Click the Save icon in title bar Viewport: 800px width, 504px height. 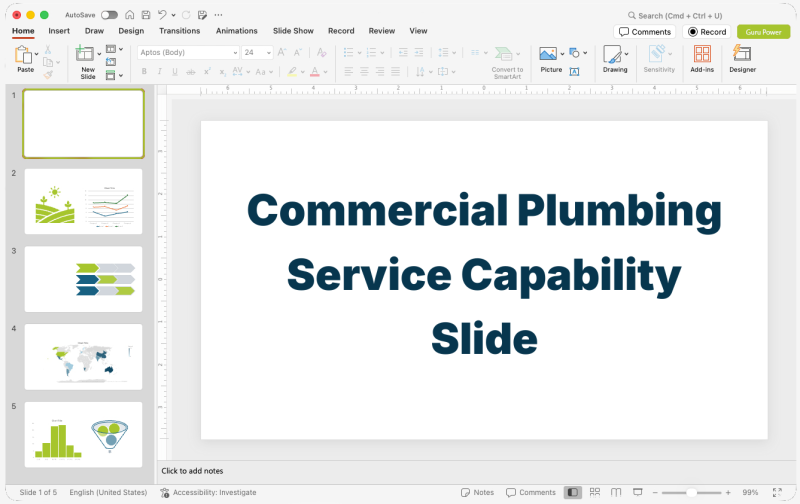[145, 15]
